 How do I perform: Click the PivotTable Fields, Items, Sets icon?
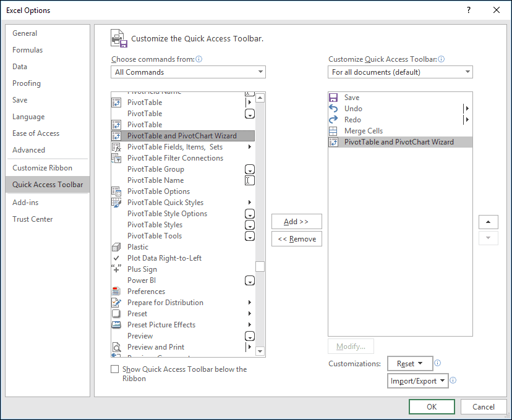116,147
